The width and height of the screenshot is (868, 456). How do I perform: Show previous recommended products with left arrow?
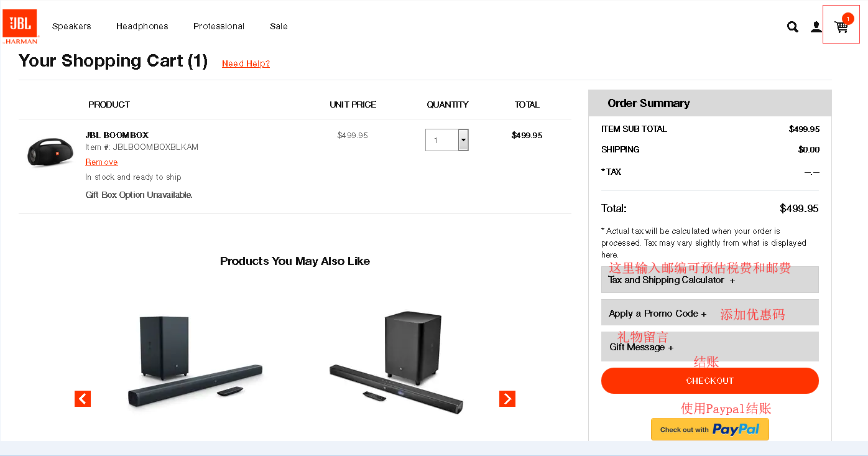[83, 399]
